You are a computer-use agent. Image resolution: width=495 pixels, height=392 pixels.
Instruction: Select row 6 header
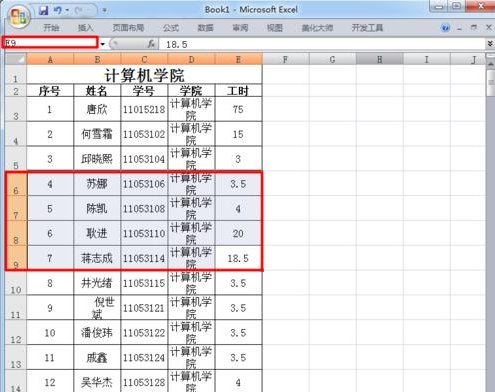(x=16, y=184)
